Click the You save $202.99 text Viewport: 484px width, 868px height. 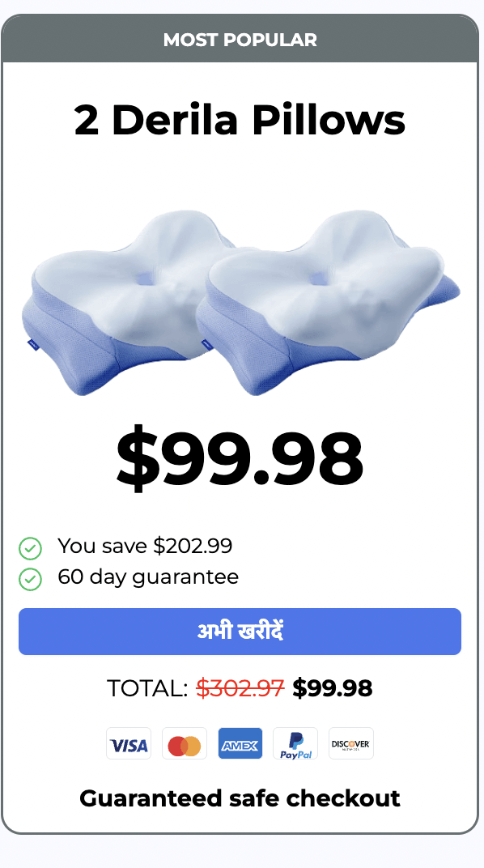[145, 546]
